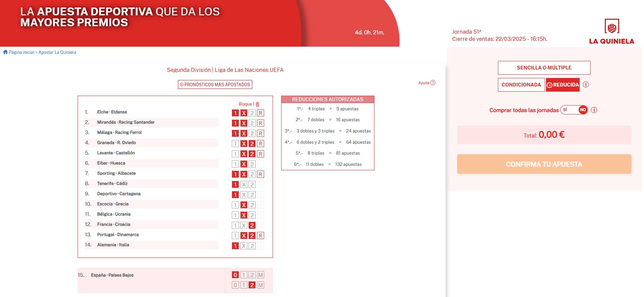Open the Ayuda help icon
644x297 pixels.
click(433, 83)
